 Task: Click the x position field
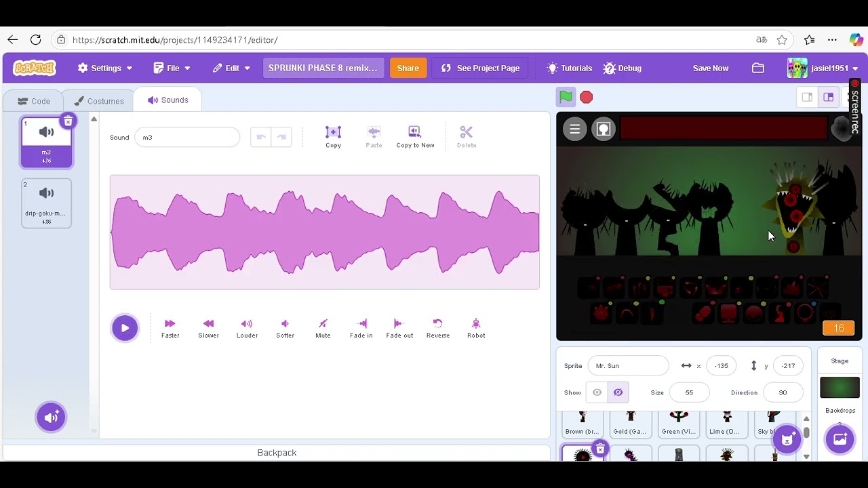pyautogui.click(x=721, y=366)
